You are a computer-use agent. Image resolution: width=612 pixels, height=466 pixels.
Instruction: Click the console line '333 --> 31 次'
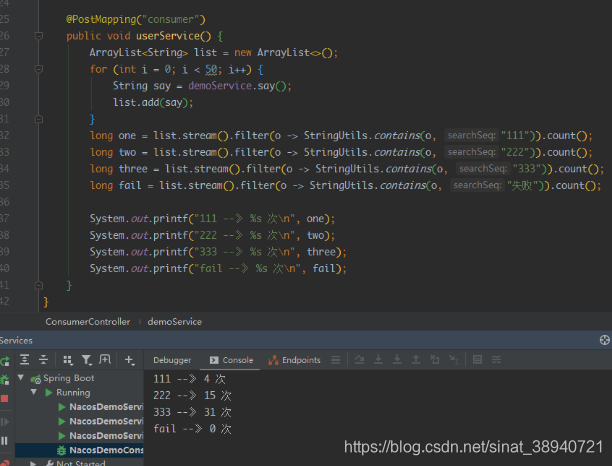(x=192, y=412)
